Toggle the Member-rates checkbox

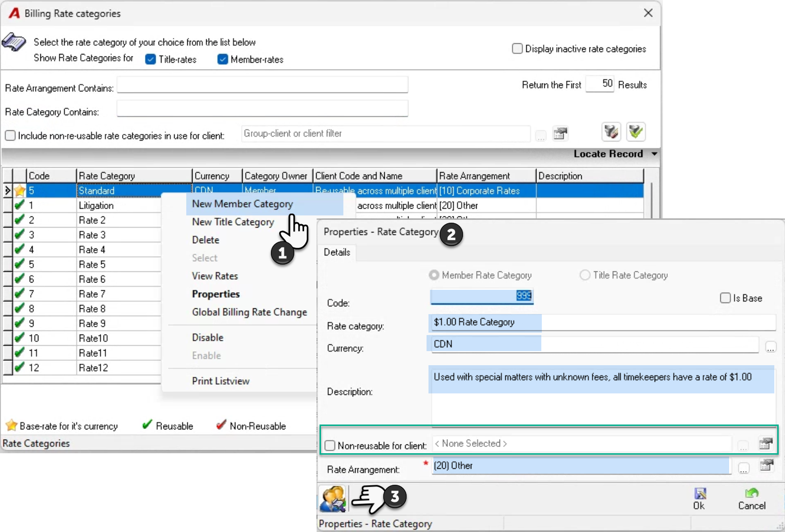pyautogui.click(x=223, y=59)
